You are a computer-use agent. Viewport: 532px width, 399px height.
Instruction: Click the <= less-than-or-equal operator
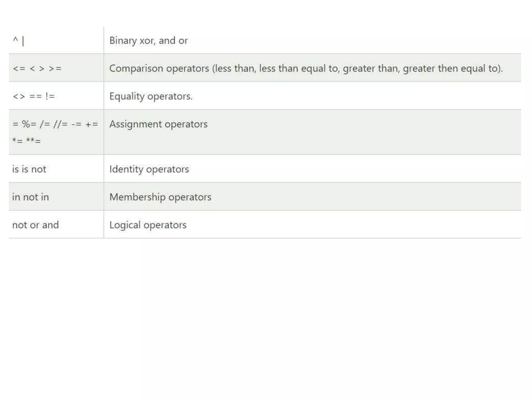tap(19, 69)
